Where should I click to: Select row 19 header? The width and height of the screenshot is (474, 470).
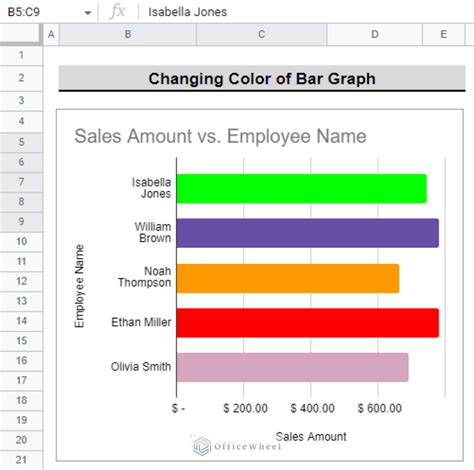point(21,420)
